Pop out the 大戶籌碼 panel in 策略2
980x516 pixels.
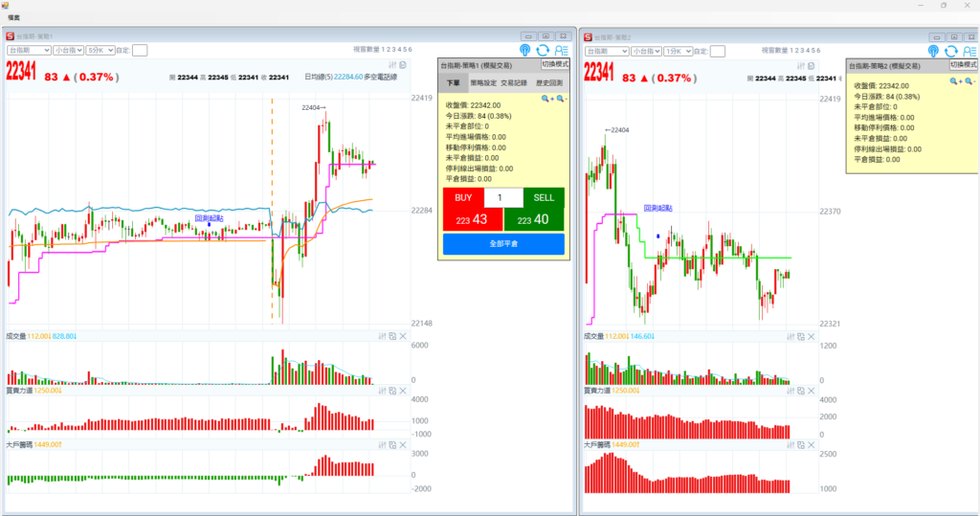[x=801, y=445]
